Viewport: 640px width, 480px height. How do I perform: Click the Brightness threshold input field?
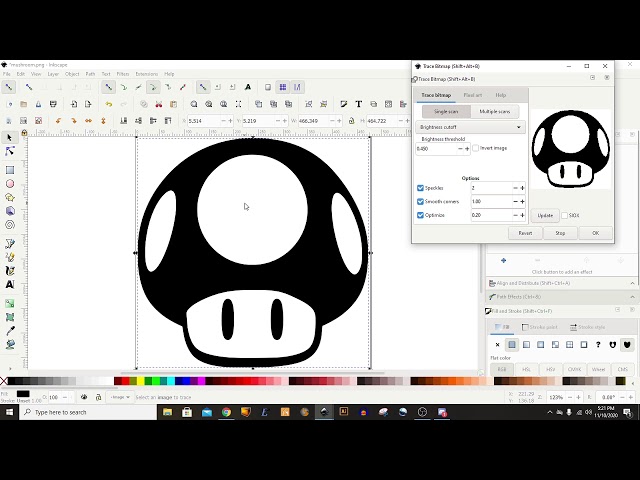[436, 149]
